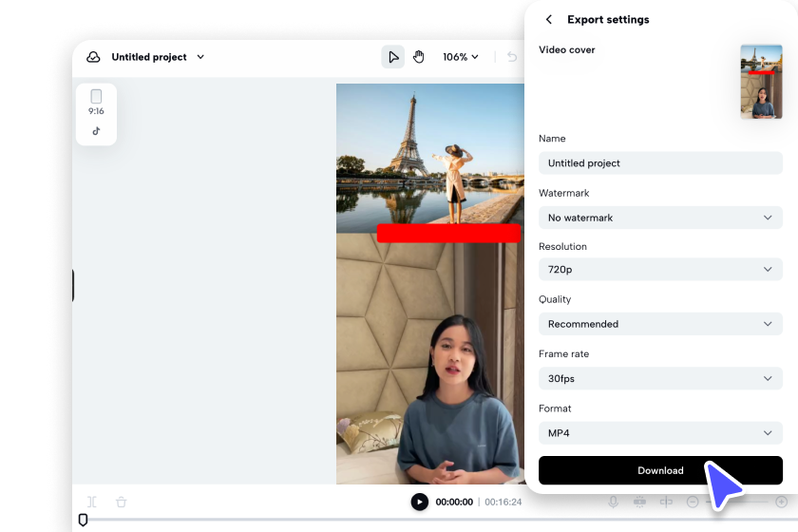
Task: Click the timeline zoom out icon
Action: [x=693, y=502]
